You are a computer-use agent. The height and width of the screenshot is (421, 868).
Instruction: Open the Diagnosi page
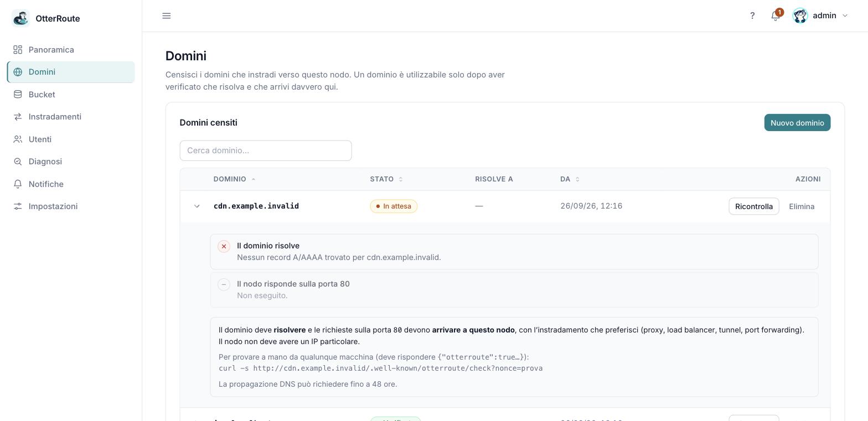tap(71, 162)
